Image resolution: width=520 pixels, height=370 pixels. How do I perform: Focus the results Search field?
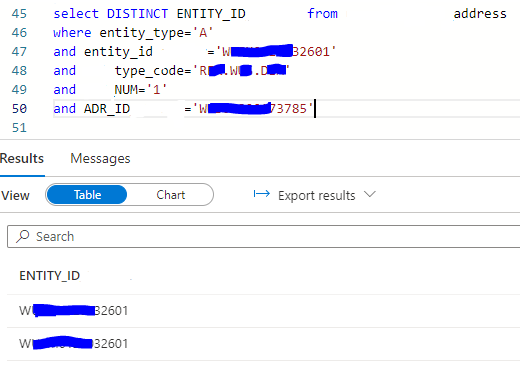pos(263,236)
